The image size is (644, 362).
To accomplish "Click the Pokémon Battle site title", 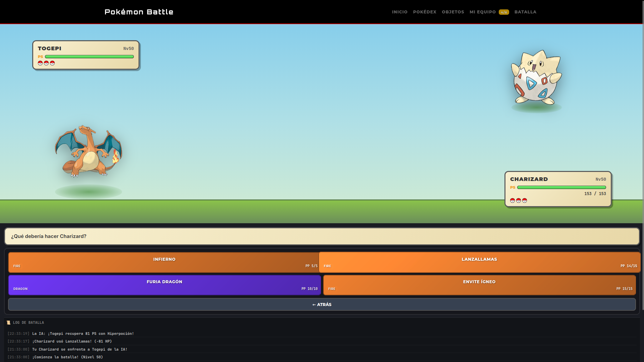I will tap(139, 12).
